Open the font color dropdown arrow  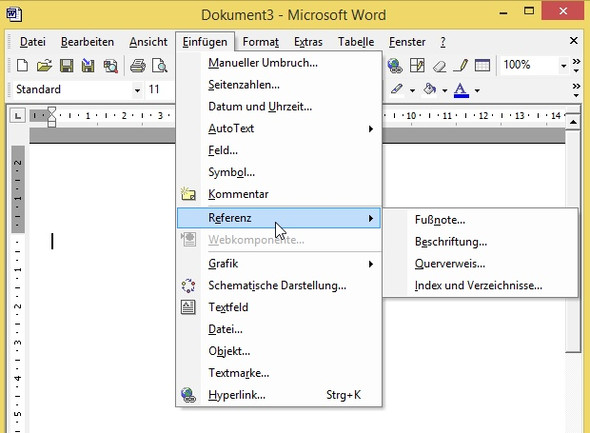point(477,90)
